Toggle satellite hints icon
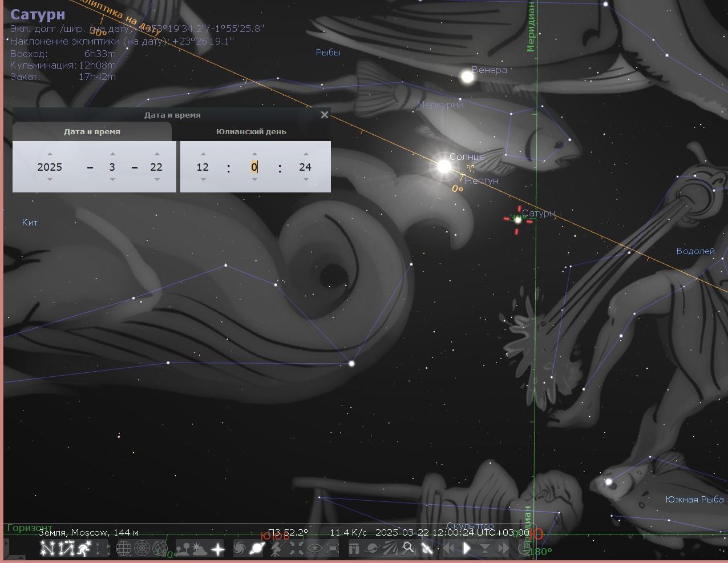Image resolution: width=728 pixels, height=563 pixels. tap(427, 549)
